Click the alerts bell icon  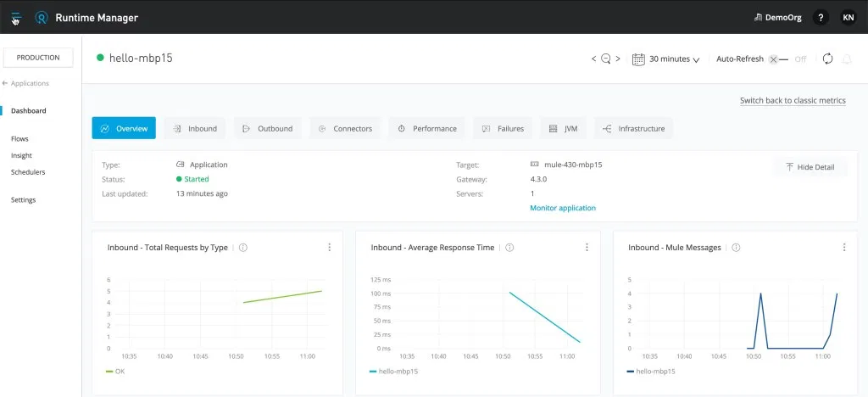coord(846,59)
